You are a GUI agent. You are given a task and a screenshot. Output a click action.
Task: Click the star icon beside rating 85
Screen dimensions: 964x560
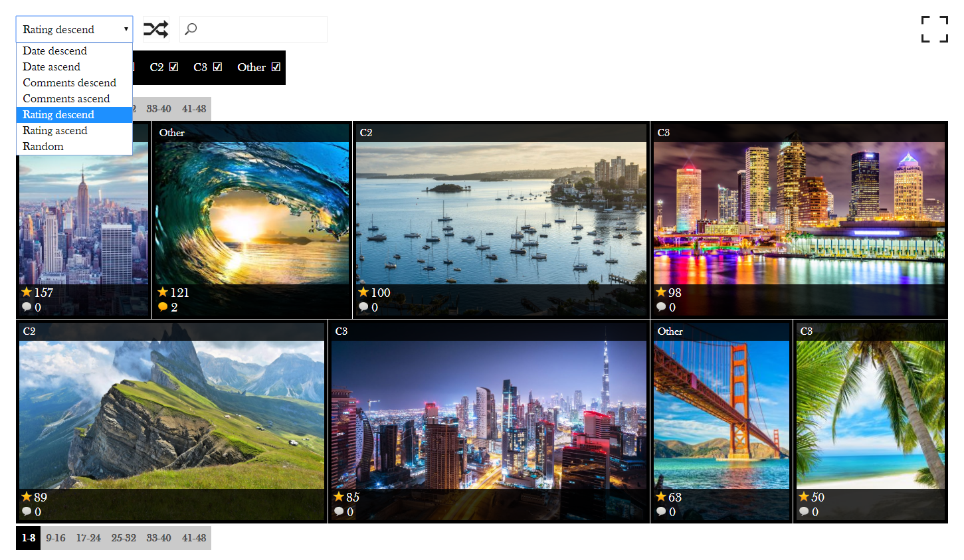pos(339,497)
